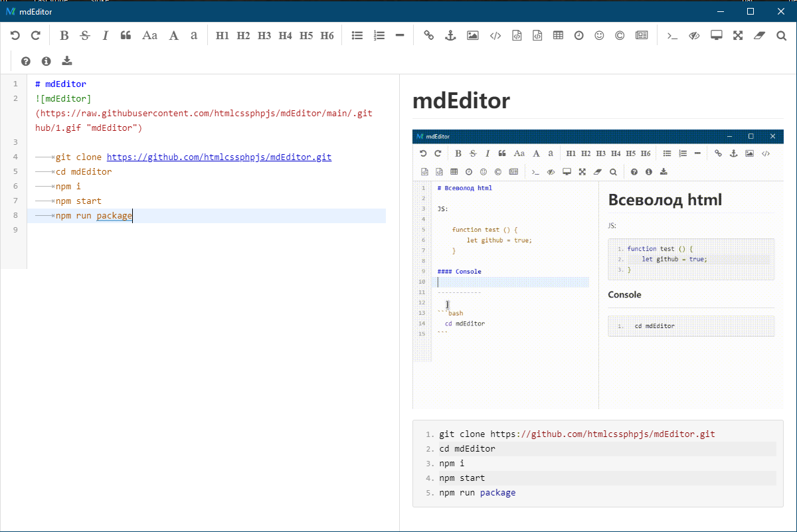Viewport: 797px width, 532px height.
Task: Insert HTML entity via copyright icon
Action: (620, 36)
